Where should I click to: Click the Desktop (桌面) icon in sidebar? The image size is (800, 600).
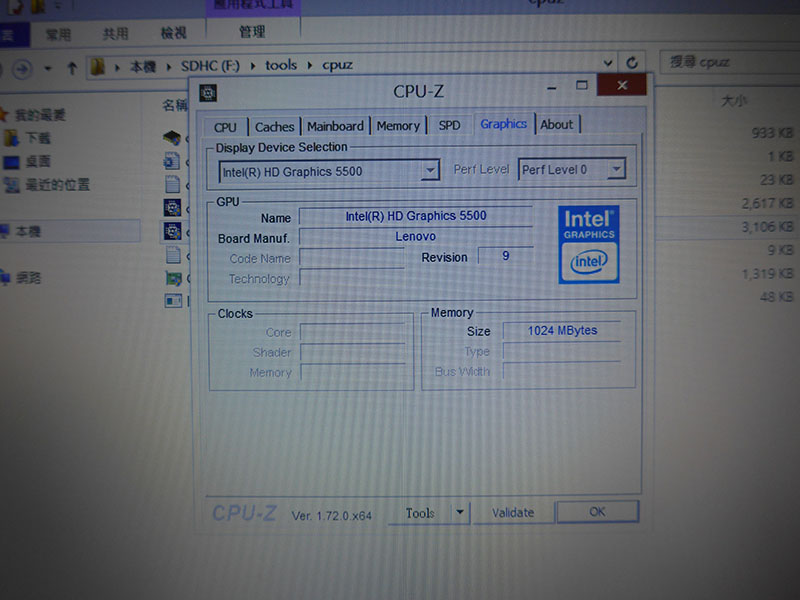12,161
